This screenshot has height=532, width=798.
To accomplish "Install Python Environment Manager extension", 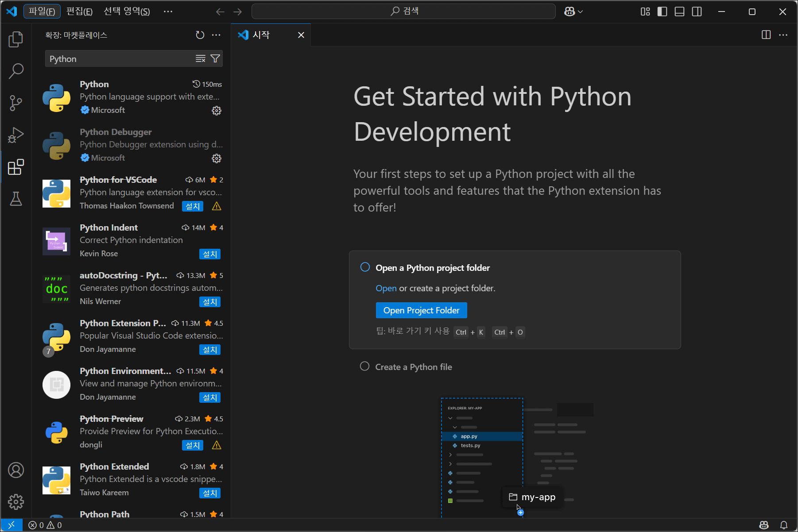I will click(x=210, y=397).
